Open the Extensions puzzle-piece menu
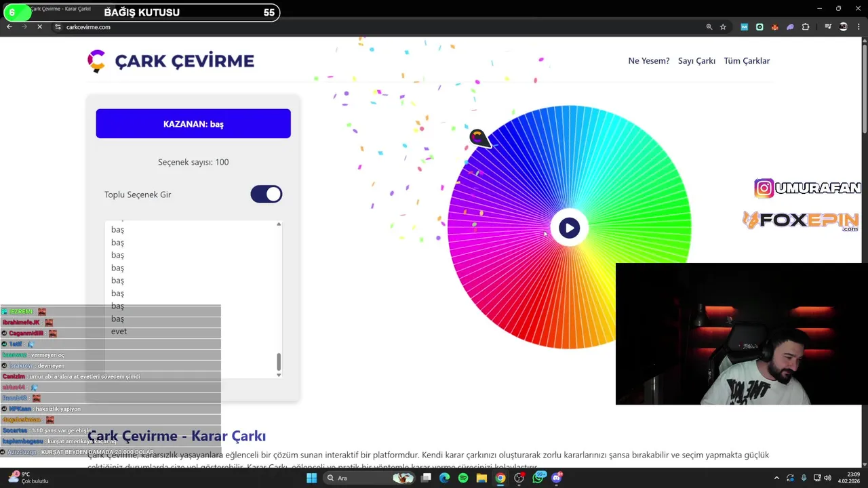 806,27
